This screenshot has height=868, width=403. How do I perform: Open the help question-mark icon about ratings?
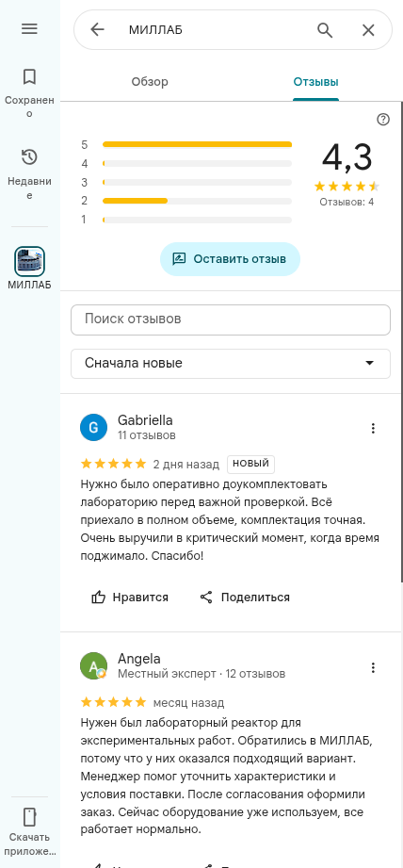point(383,120)
